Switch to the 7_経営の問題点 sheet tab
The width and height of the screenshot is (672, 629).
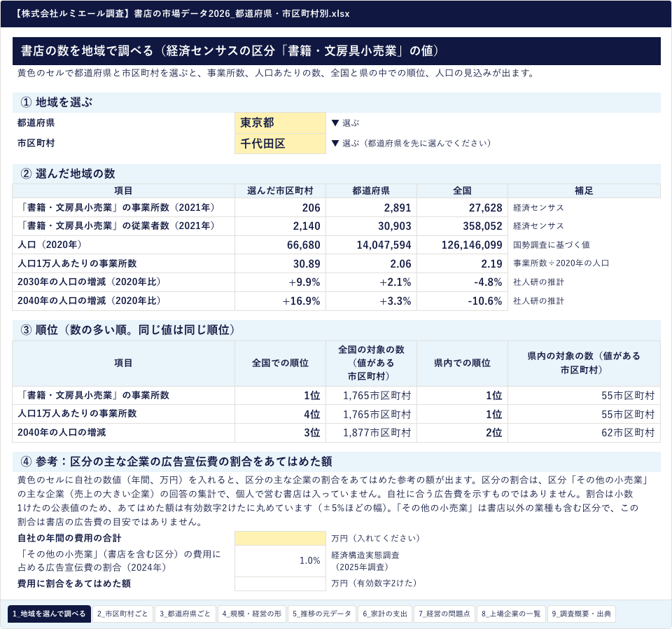444,614
